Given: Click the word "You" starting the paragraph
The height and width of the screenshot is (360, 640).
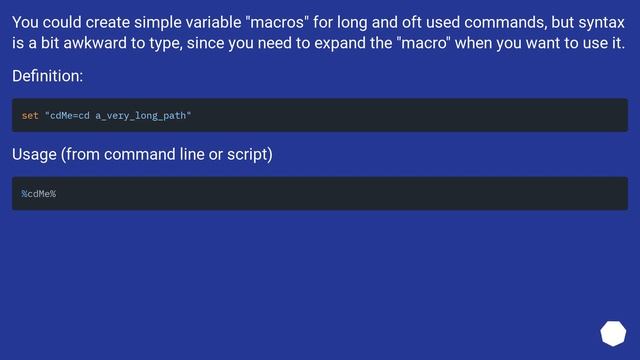Looking at the screenshot, I should tap(25, 22).
